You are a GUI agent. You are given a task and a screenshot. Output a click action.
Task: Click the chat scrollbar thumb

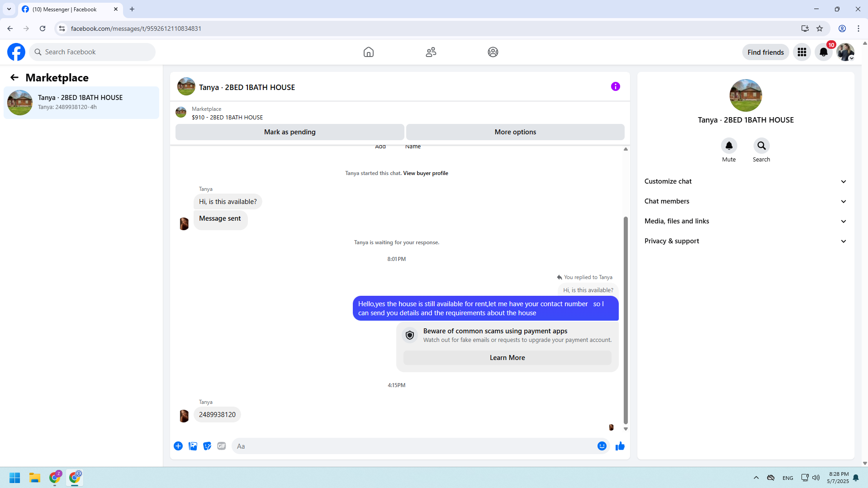tap(626, 320)
